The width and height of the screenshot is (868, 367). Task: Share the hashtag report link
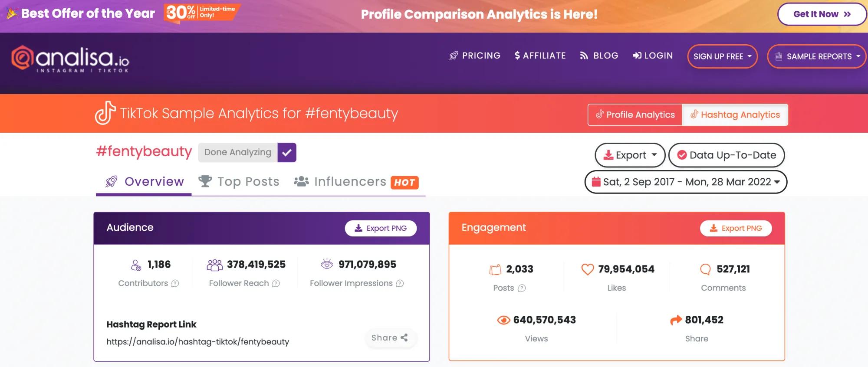[389, 338]
